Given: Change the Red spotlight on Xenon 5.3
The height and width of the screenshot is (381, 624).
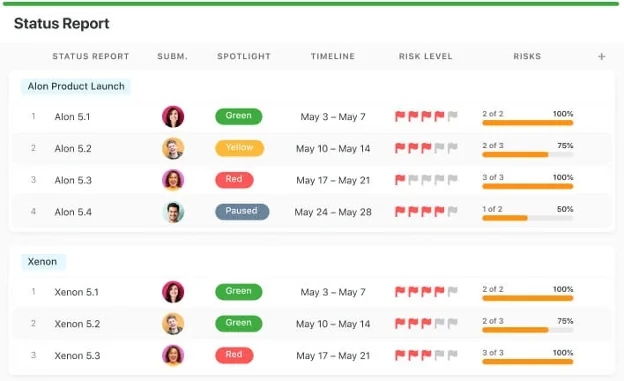Looking at the screenshot, I should 234,355.
